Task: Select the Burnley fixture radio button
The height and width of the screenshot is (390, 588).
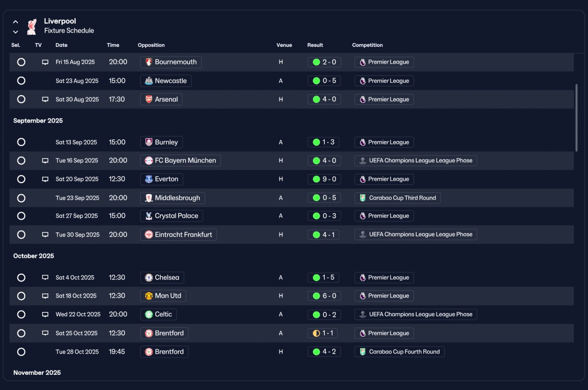Action: click(21, 142)
